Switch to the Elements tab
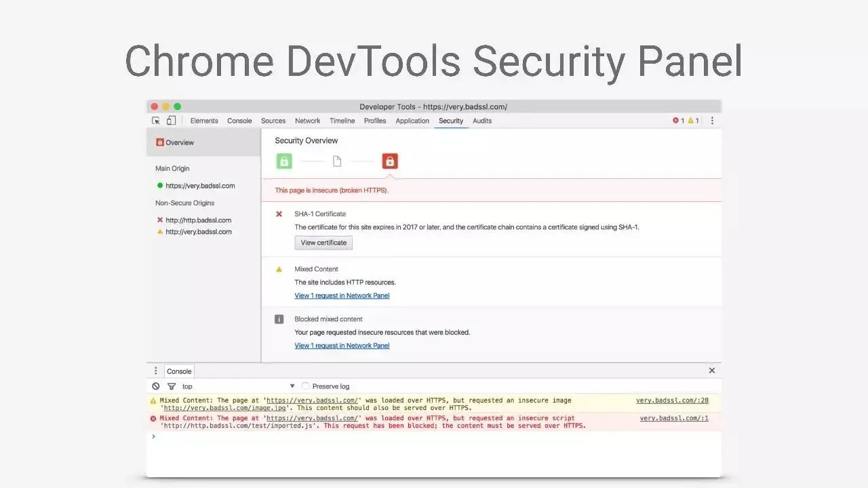This screenshot has height=488, width=868. (x=204, y=121)
